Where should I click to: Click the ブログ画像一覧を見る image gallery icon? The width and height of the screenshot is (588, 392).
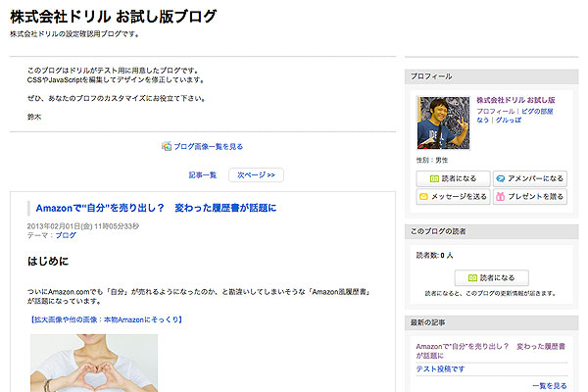pyautogui.click(x=167, y=146)
